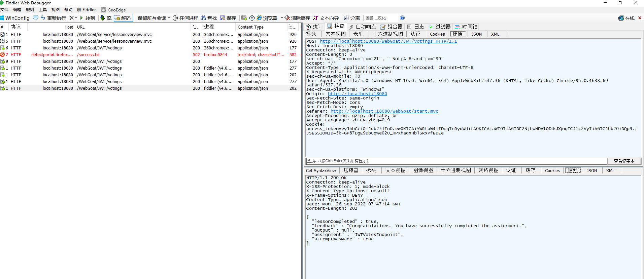The height and width of the screenshot is (279, 644).
Task: Click the comment speech bubble icon
Action: (x=35, y=18)
